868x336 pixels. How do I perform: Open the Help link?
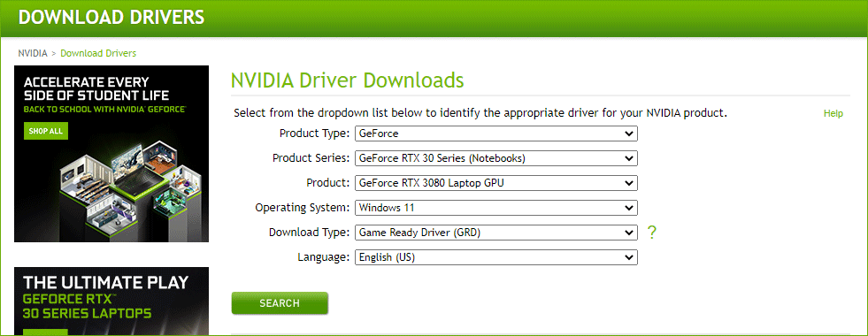(x=833, y=113)
